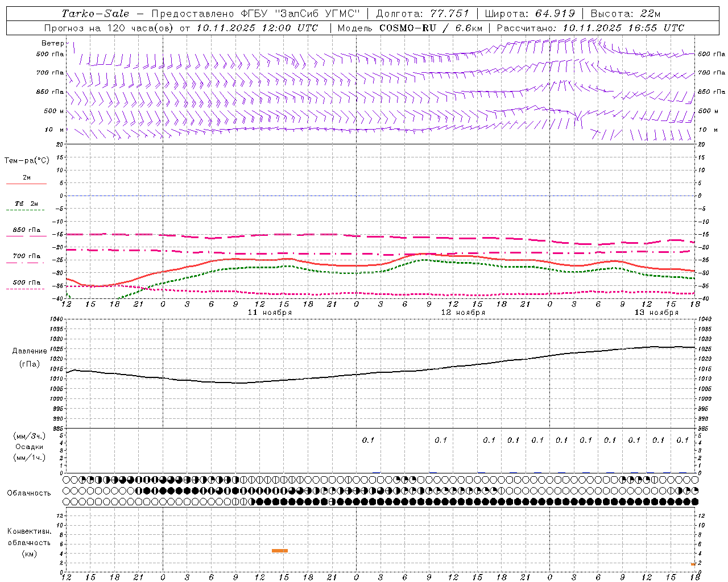Click the black sea-level pressure curve
The image size is (728, 582).
pos(381,372)
